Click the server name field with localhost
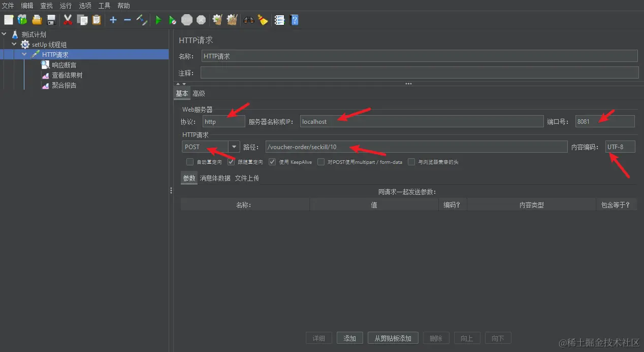The height and width of the screenshot is (352, 644). tap(422, 121)
